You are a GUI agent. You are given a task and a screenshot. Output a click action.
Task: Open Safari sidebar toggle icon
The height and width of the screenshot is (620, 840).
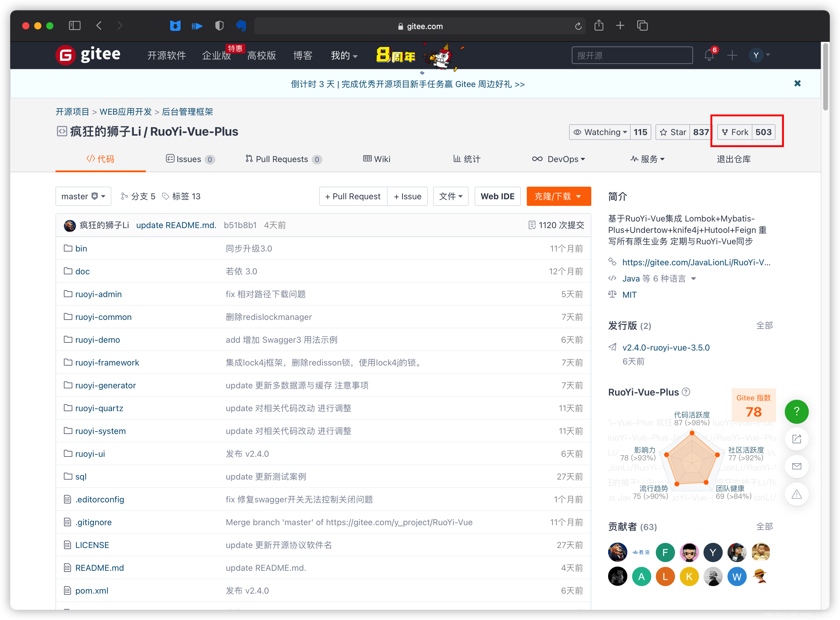[75, 26]
